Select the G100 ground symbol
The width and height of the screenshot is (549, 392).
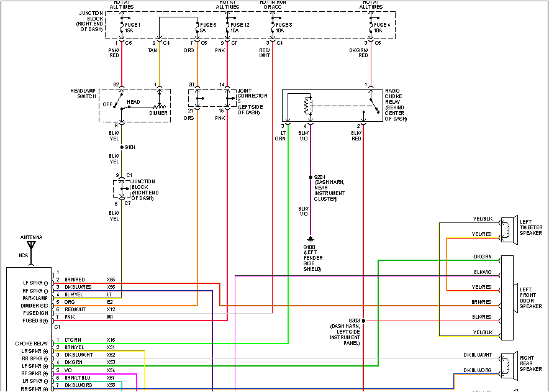coord(310,239)
